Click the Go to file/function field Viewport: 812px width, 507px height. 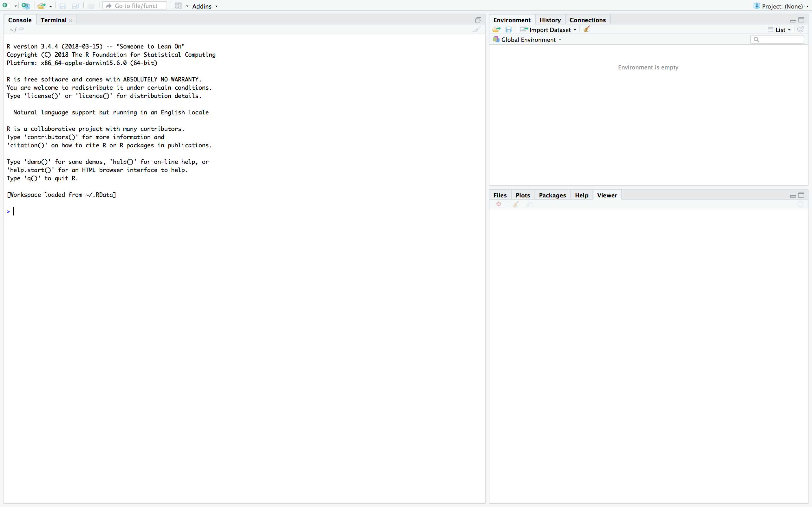point(136,6)
